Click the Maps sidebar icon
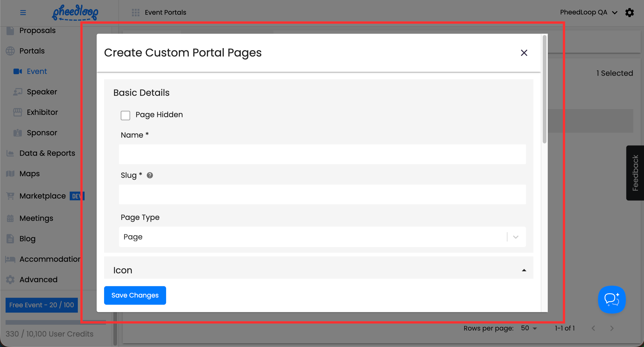Viewport: 644px width, 347px height. pos(10,174)
